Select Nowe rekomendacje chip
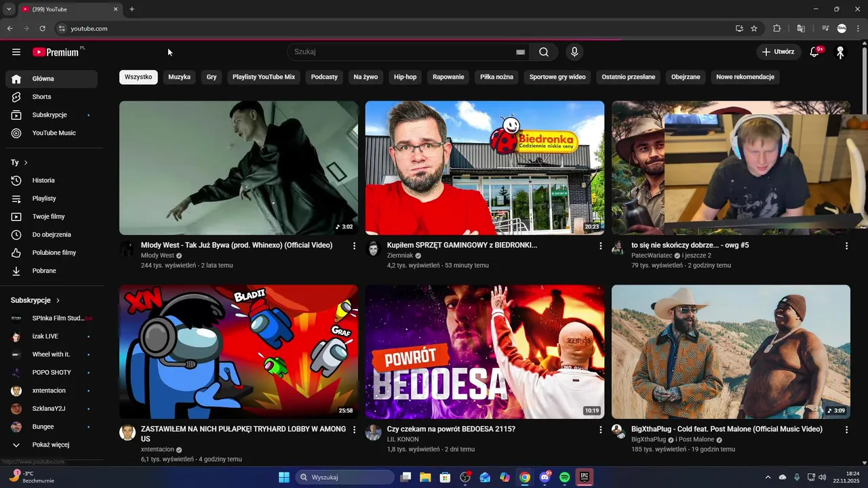868x488 pixels. point(745,77)
